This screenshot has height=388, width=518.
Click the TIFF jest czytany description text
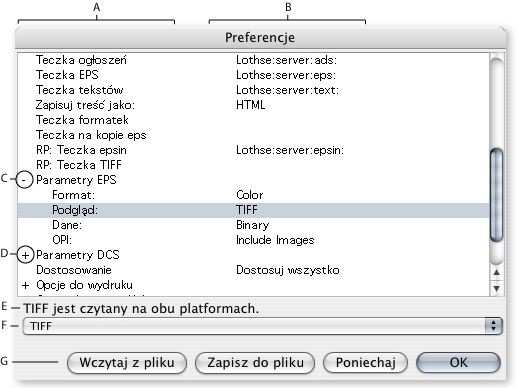pos(141,309)
